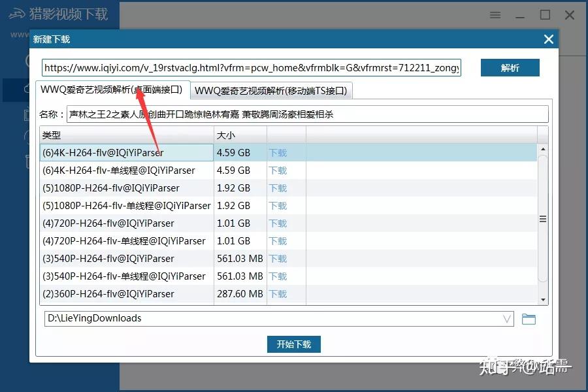Image resolution: width=588 pixels, height=392 pixels.
Task: Click the 开始下载 start download button
Action: pyautogui.click(x=293, y=344)
